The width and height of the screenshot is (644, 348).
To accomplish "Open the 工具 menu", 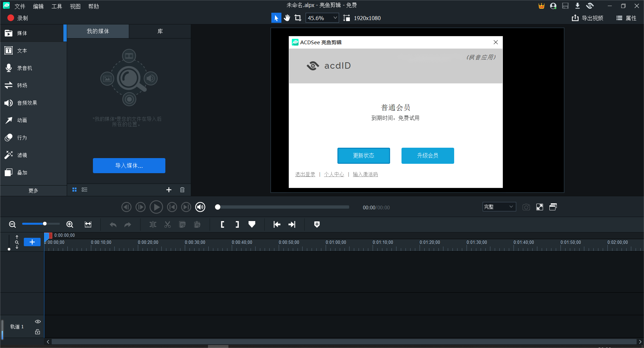I will [x=57, y=6].
